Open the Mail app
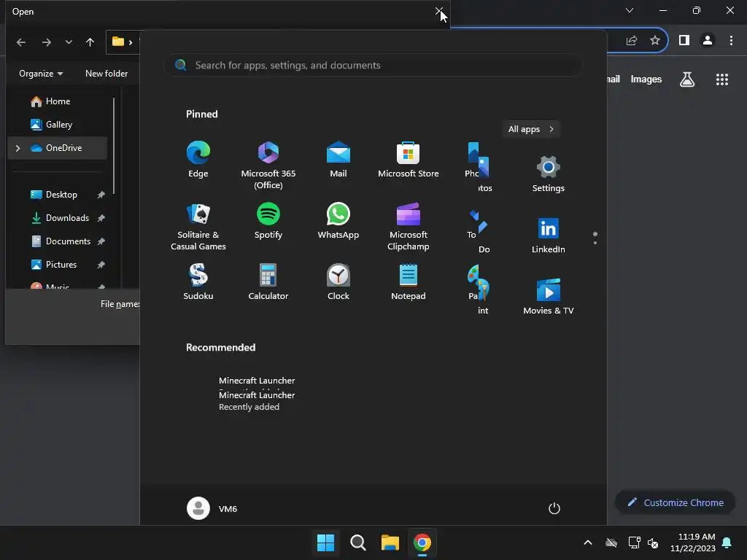The image size is (747, 560). coord(338,159)
